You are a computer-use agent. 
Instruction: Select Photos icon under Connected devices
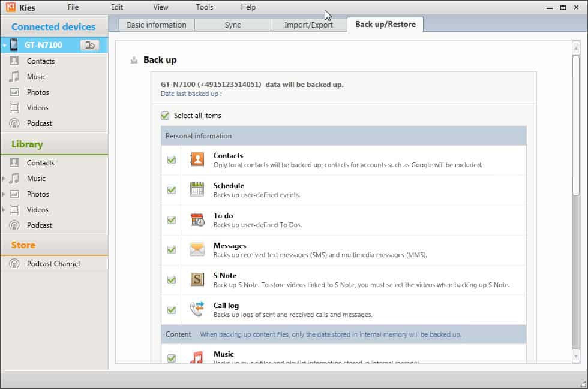coord(14,92)
